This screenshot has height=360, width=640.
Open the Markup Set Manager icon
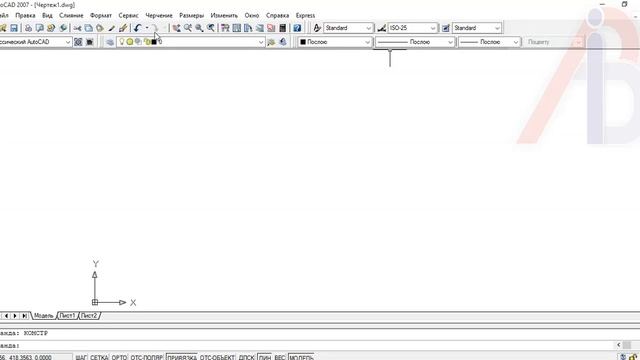pos(271,28)
